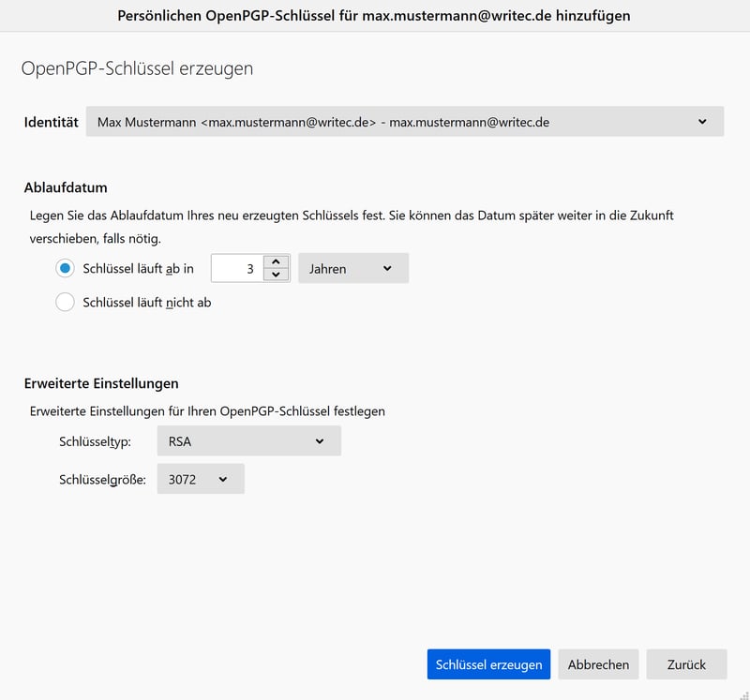Click the 'Schlüsselgröße:' label
Viewport: 750px width, 700px height.
[x=102, y=480]
